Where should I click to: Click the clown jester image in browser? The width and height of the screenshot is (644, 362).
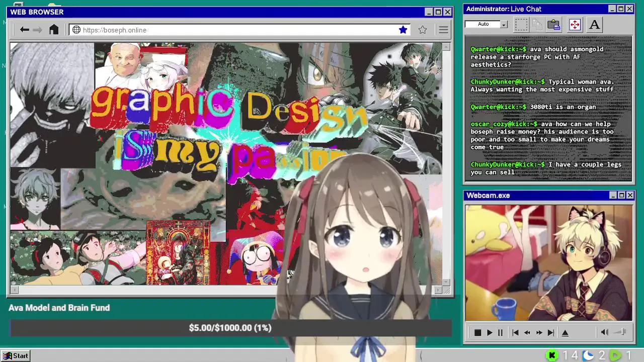(257, 257)
